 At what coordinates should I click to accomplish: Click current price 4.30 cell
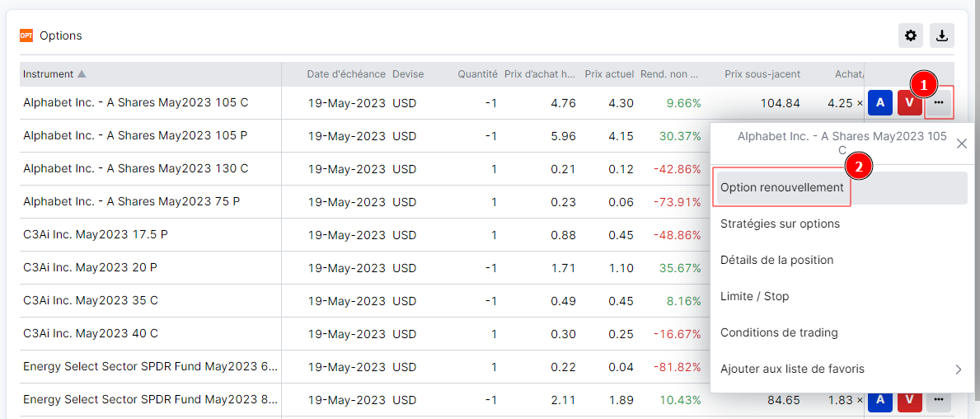point(621,103)
